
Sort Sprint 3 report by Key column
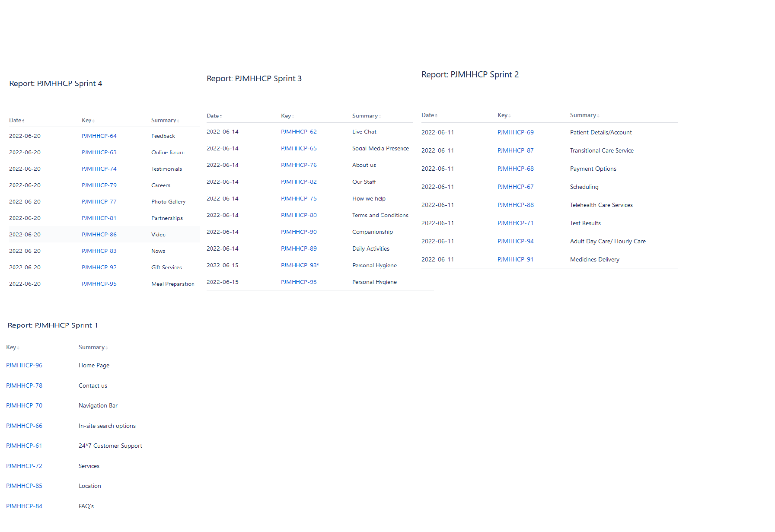click(x=287, y=116)
